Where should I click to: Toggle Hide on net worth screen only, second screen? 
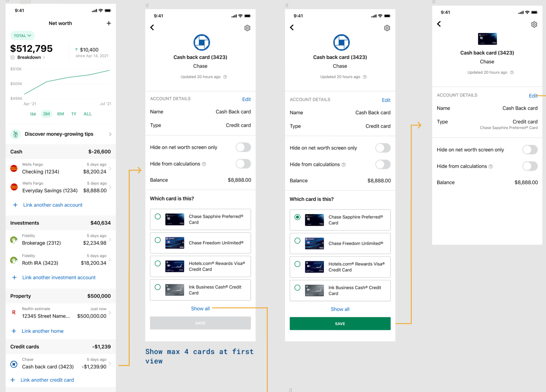point(243,147)
